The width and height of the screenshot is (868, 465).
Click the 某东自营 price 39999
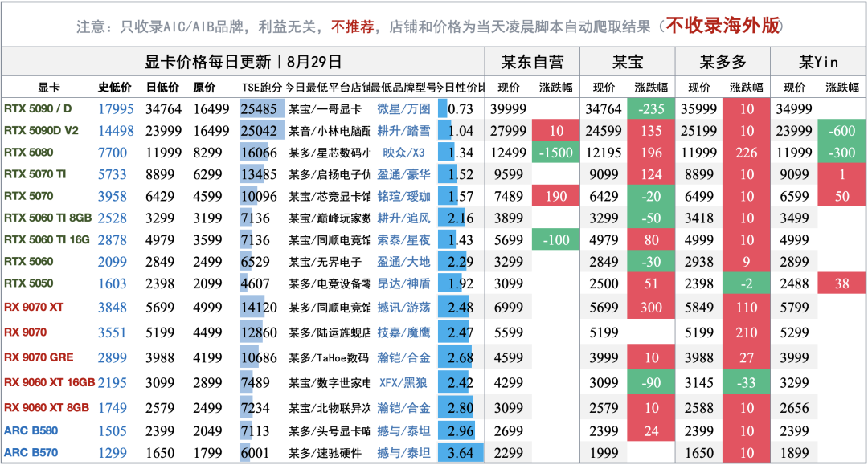tap(508, 109)
